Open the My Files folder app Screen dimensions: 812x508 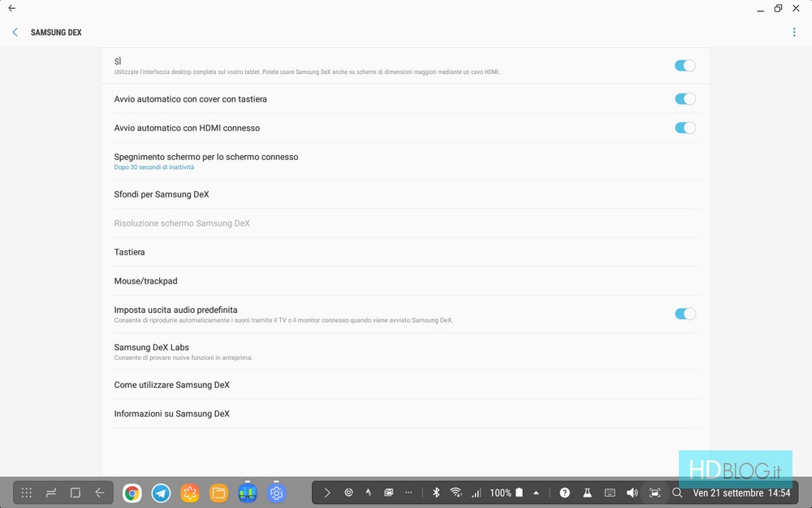click(218, 493)
